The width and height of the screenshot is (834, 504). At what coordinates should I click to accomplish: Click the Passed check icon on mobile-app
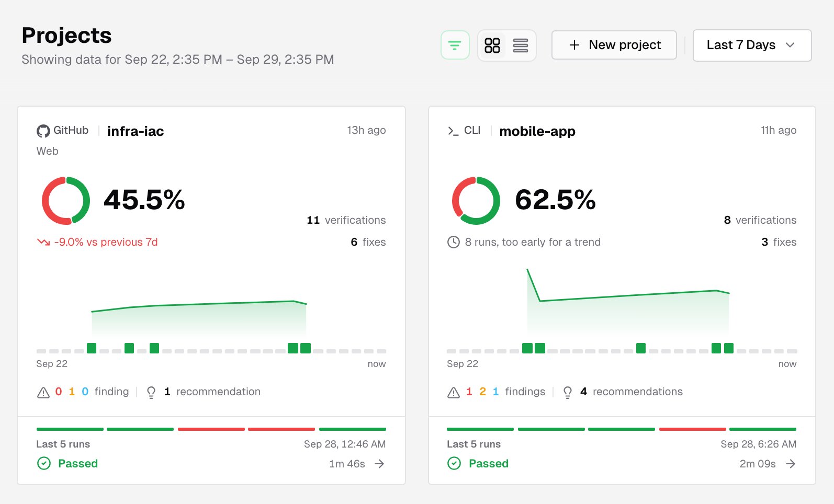(x=454, y=463)
